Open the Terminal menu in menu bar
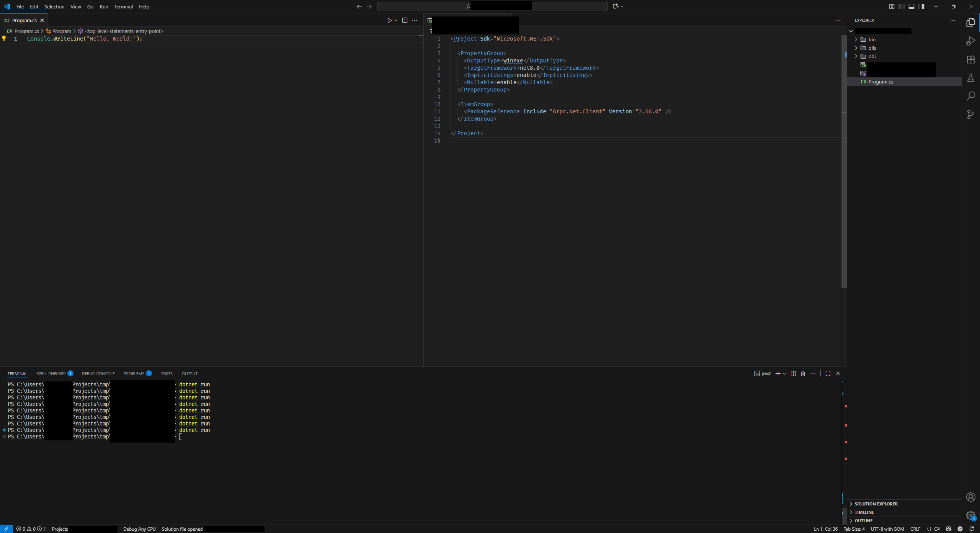Viewport: 980px width, 533px height. click(123, 7)
